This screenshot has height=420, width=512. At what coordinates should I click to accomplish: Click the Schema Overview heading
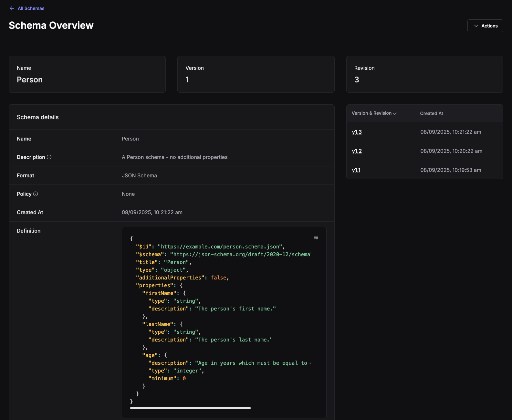tap(51, 25)
